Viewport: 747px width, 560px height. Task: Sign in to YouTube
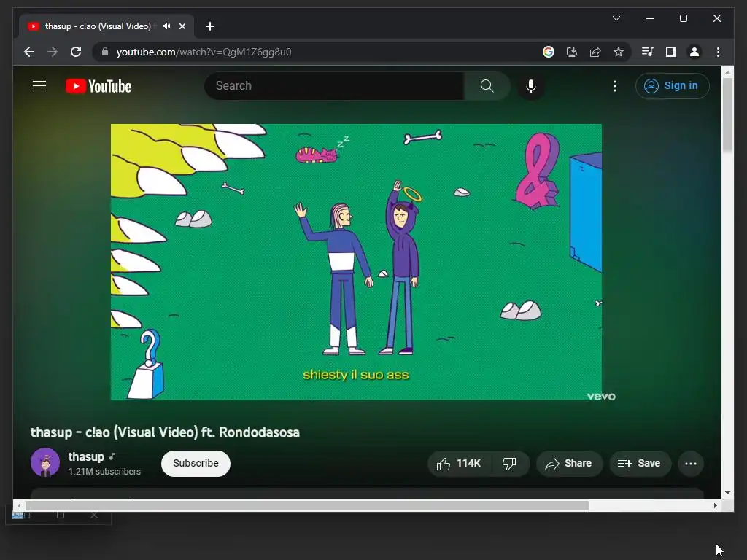672,86
